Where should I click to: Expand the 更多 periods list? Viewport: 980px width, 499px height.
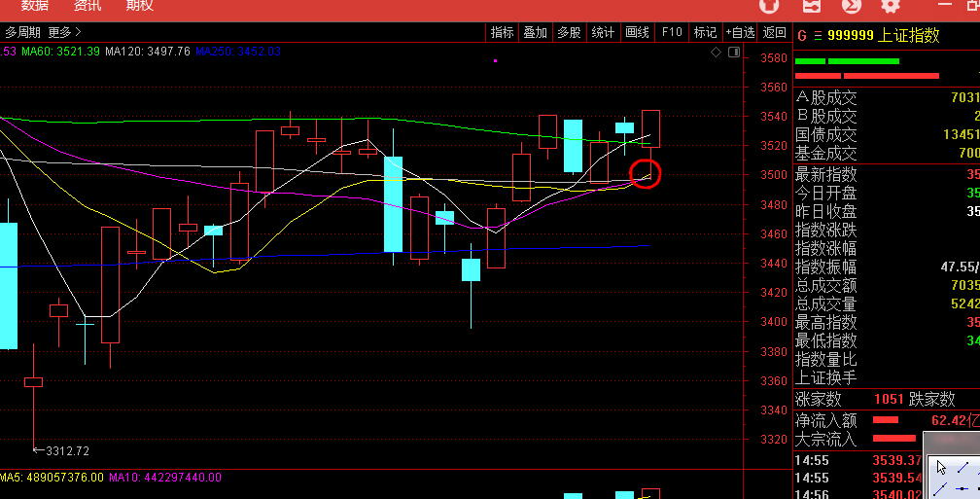[x=64, y=32]
